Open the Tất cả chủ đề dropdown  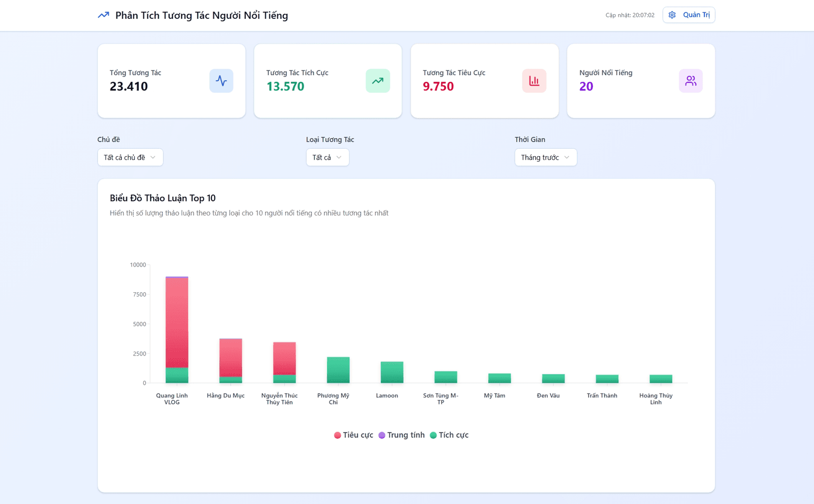coord(130,157)
